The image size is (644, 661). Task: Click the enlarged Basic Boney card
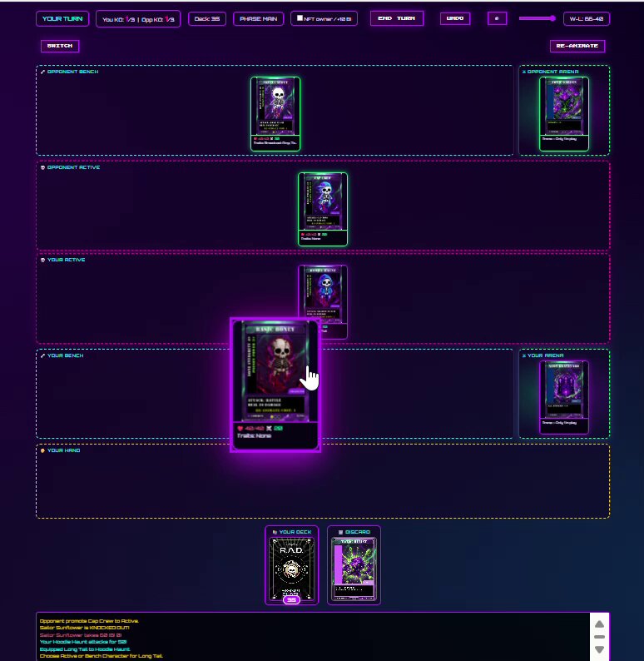[275, 385]
